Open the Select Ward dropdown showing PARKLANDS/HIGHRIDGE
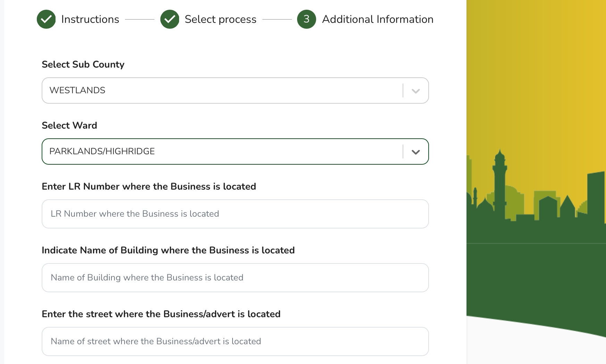 235,151
